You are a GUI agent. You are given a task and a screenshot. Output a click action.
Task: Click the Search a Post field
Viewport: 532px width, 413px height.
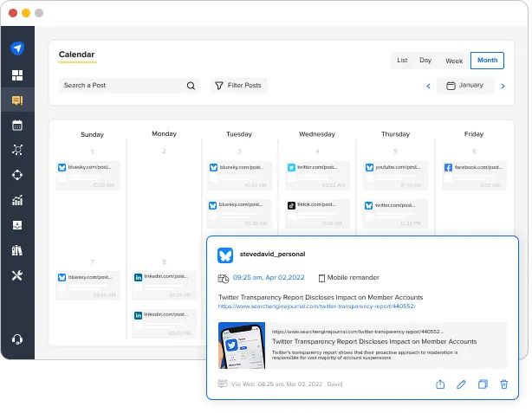click(129, 86)
